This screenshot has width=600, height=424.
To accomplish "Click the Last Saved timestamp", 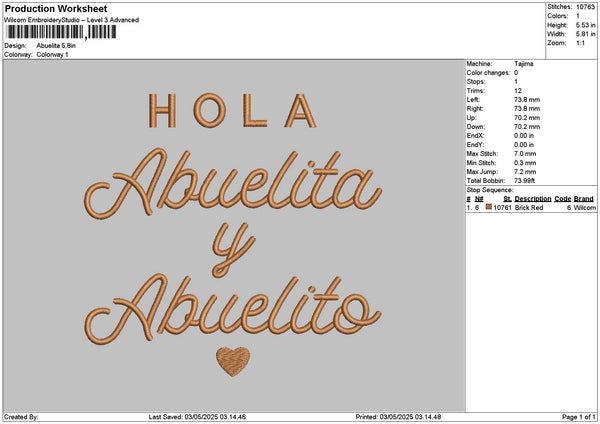I will pyautogui.click(x=197, y=417).
